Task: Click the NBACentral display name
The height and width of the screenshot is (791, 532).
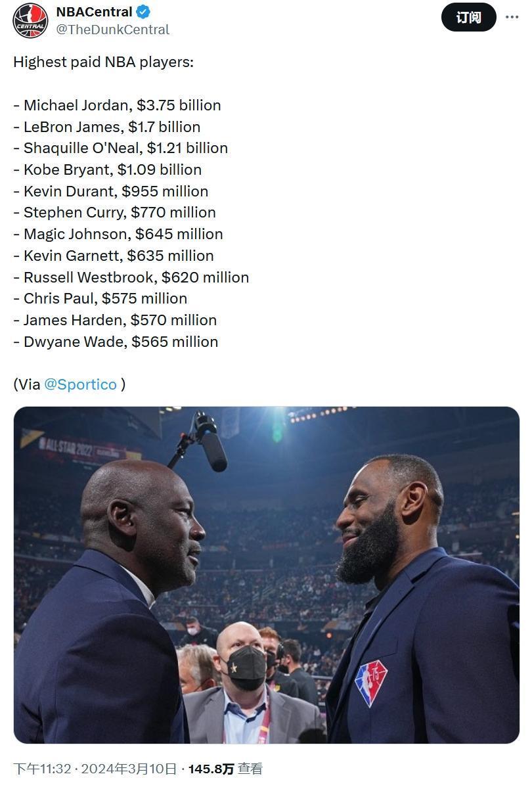Action: pos(95,12)
